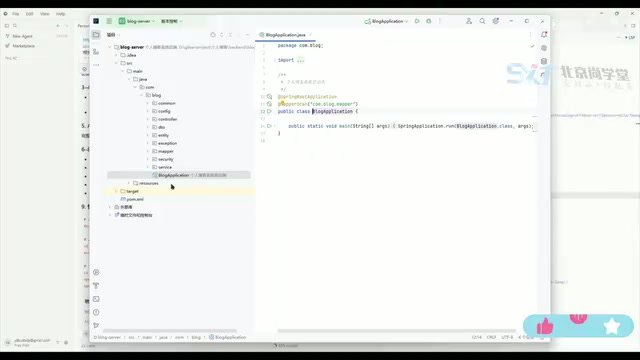Image resolution: width=640 pixels, height=360 pixels.
Task: Collapse the blog package
Action: click(x=142, y=95)
